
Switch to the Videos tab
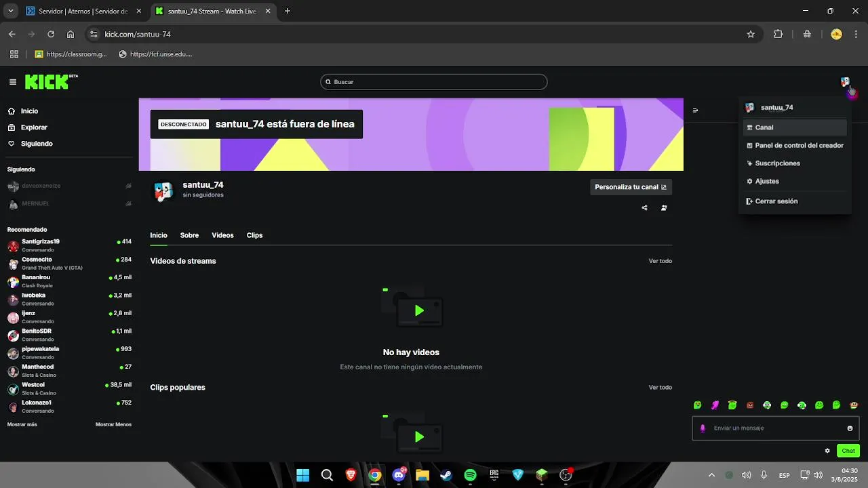point(222,235)
